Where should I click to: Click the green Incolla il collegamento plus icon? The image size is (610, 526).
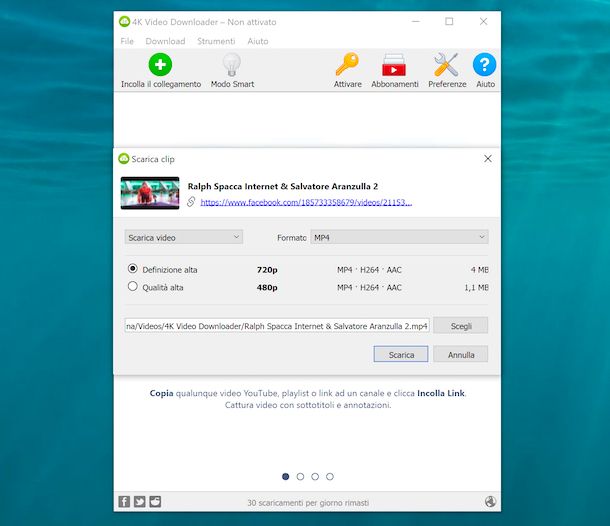tap(160, 65)
